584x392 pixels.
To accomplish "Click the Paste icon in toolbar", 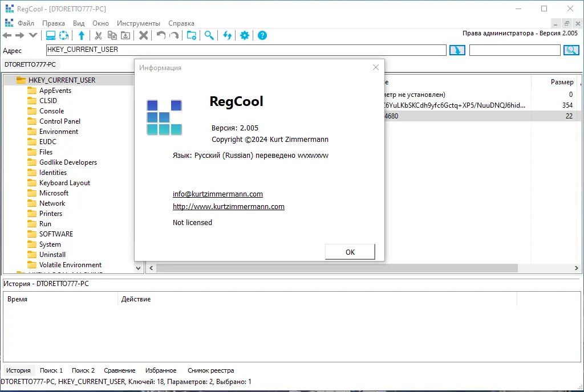I will coord(126,35).
